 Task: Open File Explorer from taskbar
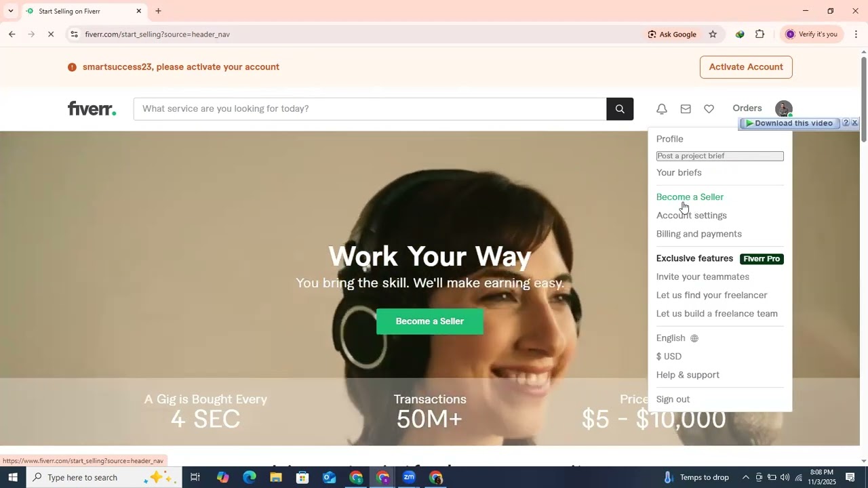(276, 477)
